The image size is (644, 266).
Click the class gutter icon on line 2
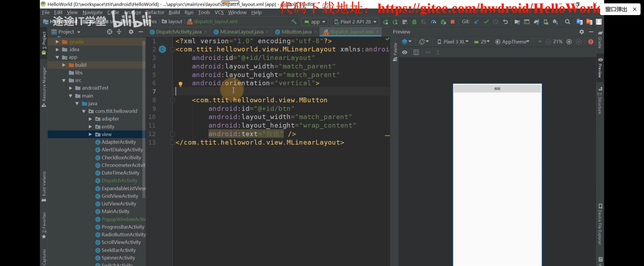pyautogui.click(x=163, y=49)
